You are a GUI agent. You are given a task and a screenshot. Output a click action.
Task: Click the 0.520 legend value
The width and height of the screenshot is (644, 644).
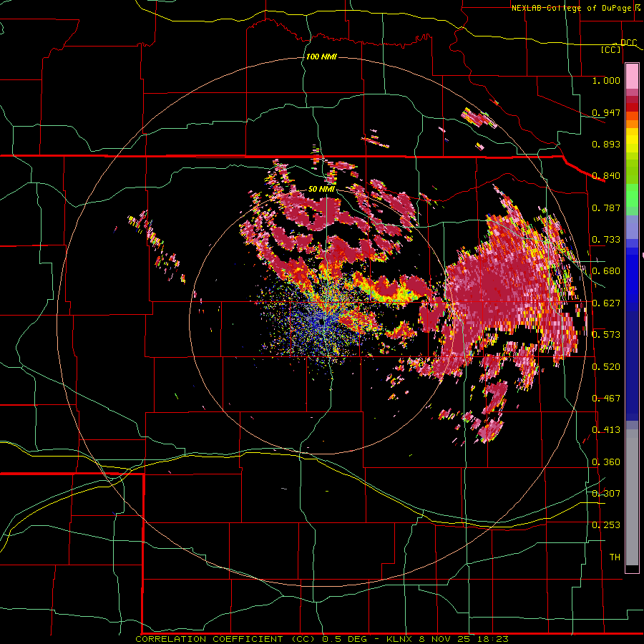tap(606, 367)
